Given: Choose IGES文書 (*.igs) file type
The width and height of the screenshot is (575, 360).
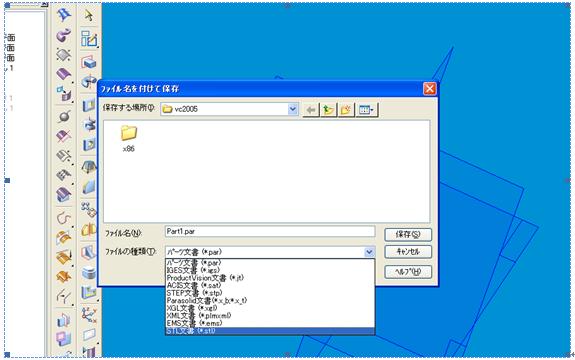Looking at the screenshot, I should [x=270, y=271].
